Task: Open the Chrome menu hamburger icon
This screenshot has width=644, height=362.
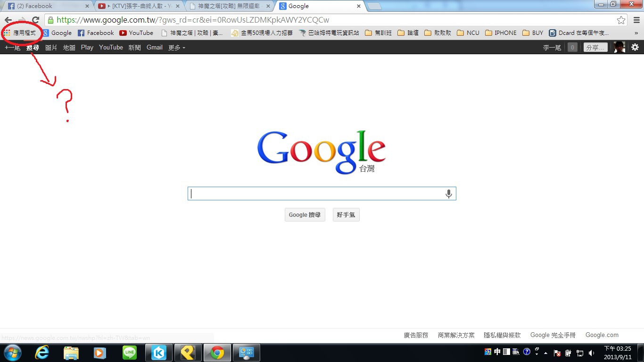Action: point(636,20)
